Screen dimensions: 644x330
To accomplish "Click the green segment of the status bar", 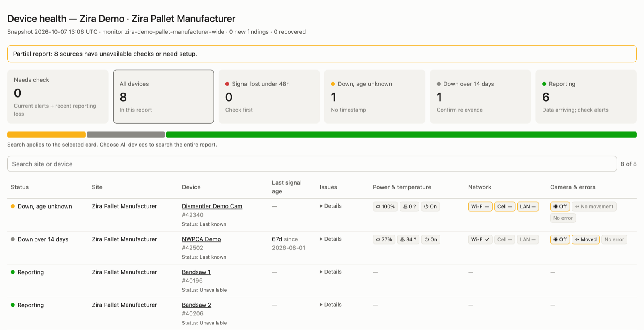I will (x=401, y=135).
